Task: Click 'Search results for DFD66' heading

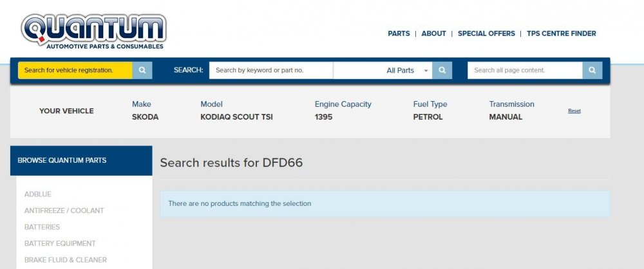Action: [231, 163]
